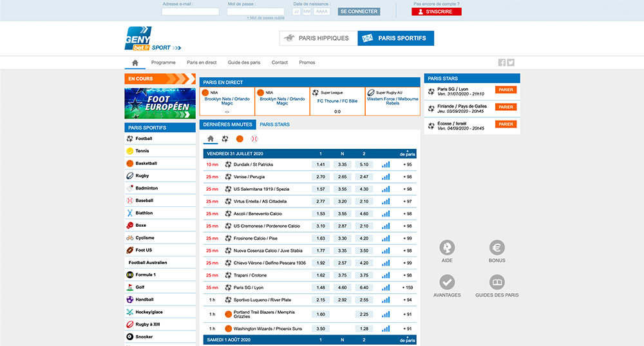Open the Facebook social icon
This screenshot has width=644, height=346.
click(x=502, y=62)
